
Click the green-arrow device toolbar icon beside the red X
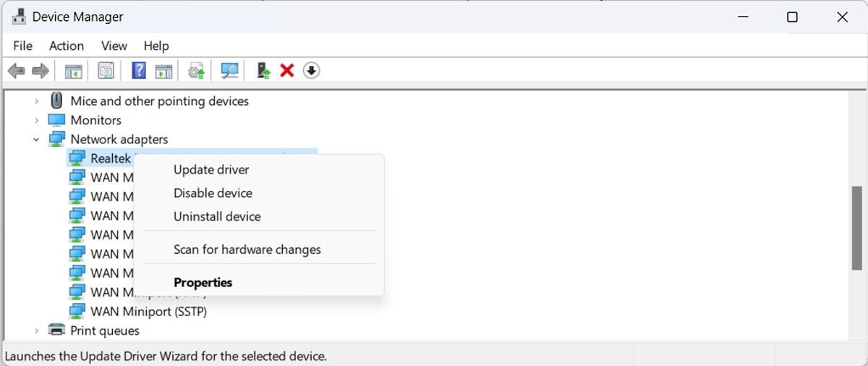tap(263, 71)
